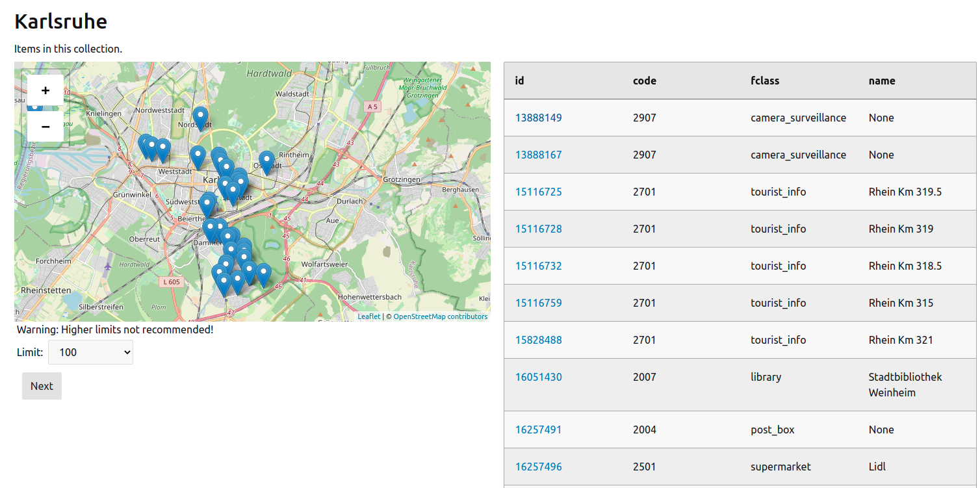The height and width of the screenshot is (488, 980).
Task: Click the name column header
Action: tap(881, 81)
